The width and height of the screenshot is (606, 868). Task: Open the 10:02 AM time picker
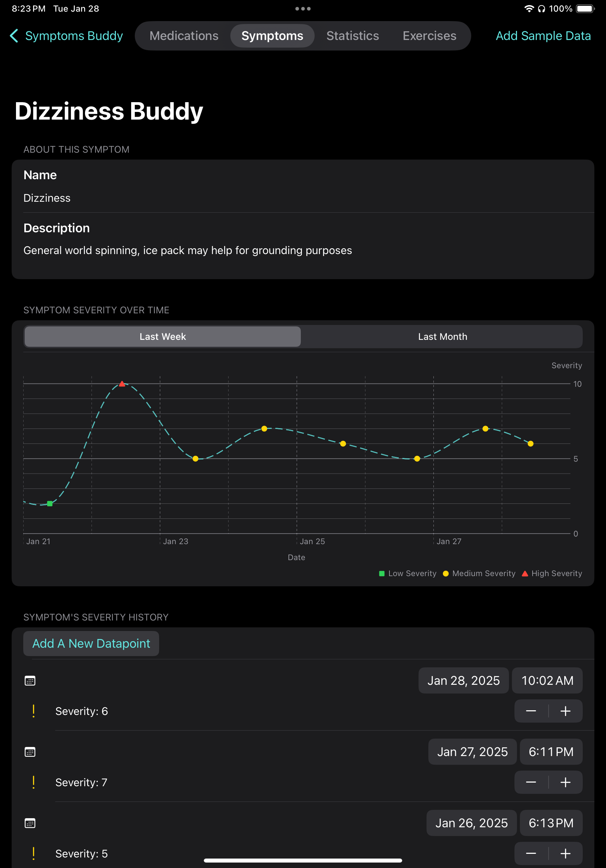(x=547, y=680)
